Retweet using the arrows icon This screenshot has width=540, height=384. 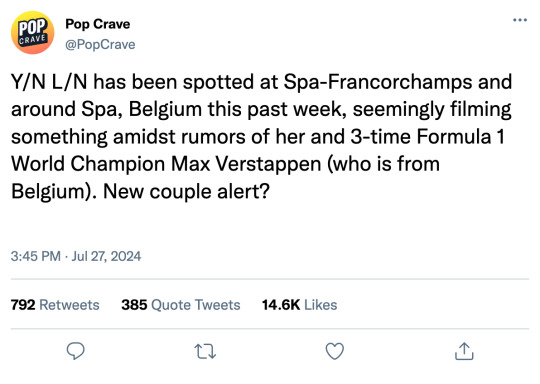click(205, 352)
